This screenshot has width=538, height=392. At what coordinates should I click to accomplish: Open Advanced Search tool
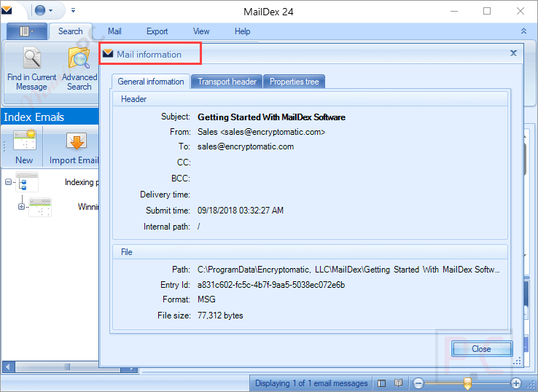[79, 69]
